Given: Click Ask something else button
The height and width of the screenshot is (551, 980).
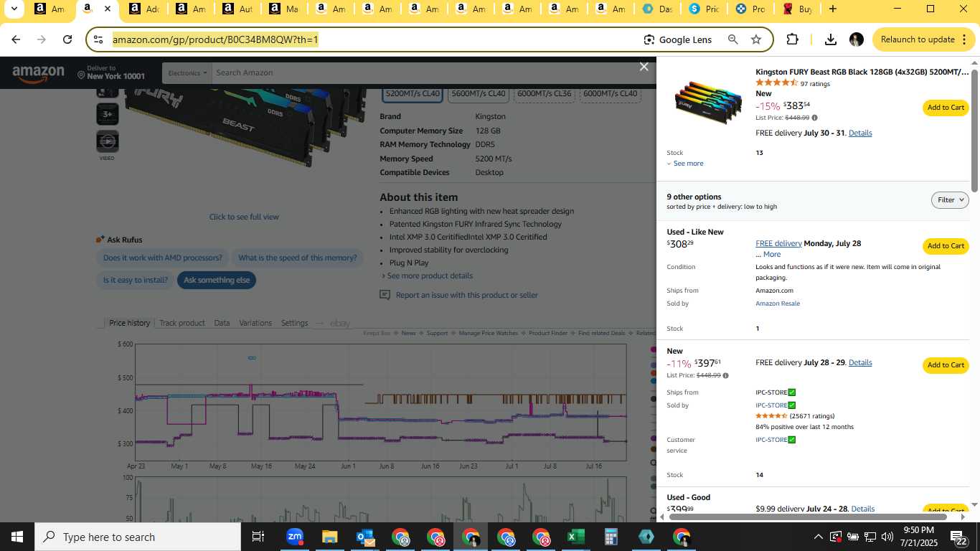Looking at the screenshot, I should click(217, 281).
